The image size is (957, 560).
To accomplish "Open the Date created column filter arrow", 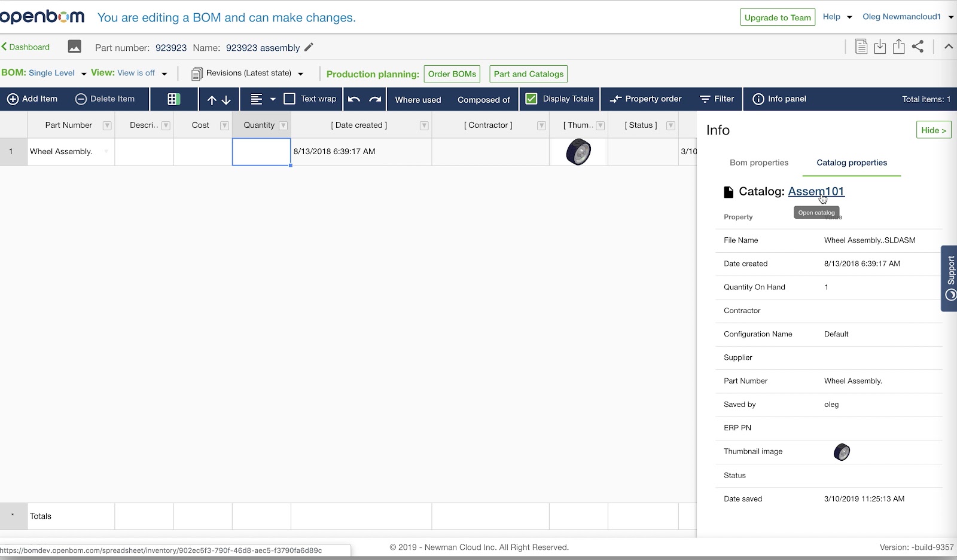I will click(424, 126).
